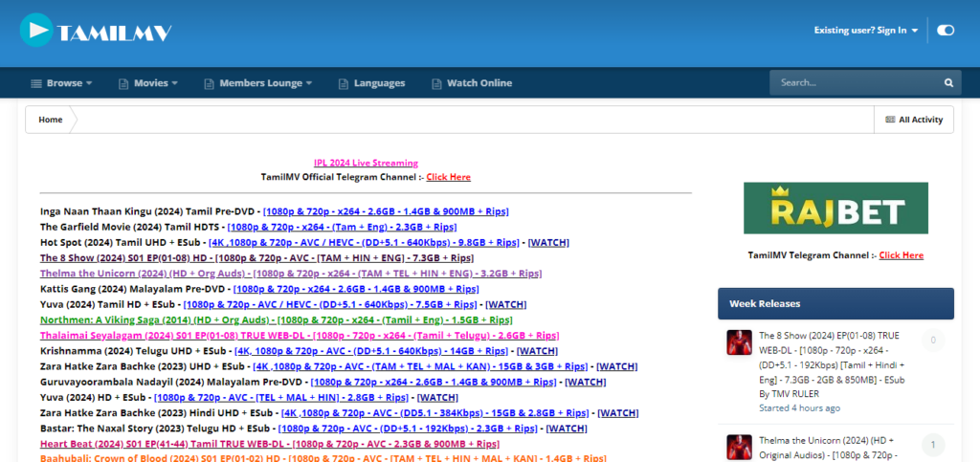This screenshot has height=462, width=980.
Task: Click the Browse list icon
Action: point(36,83)
